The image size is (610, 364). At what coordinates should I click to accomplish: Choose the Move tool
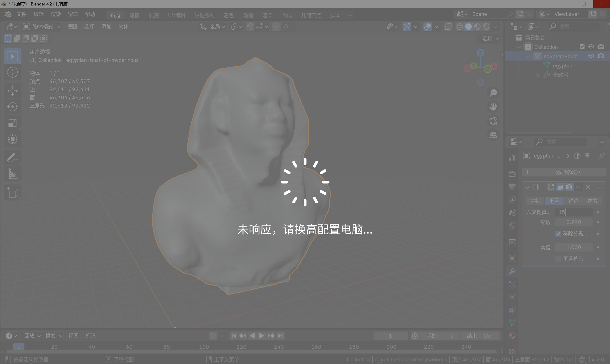pyautogui.click(x=12, y=91)
